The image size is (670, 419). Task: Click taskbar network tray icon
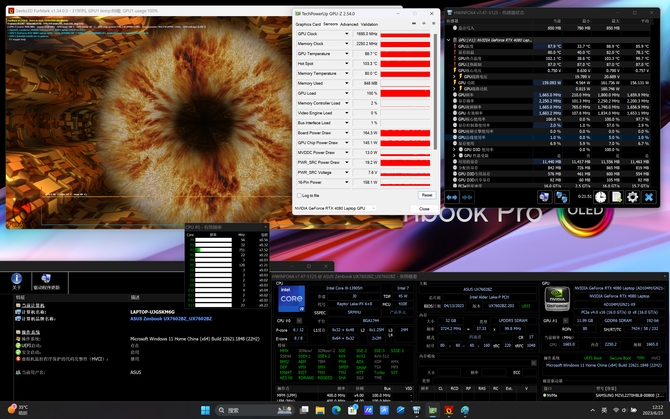tap(616, 410)
